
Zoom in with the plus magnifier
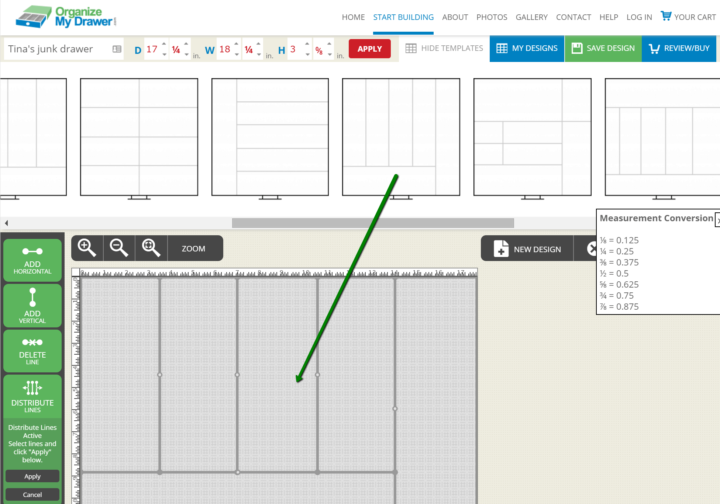(87, 248)
